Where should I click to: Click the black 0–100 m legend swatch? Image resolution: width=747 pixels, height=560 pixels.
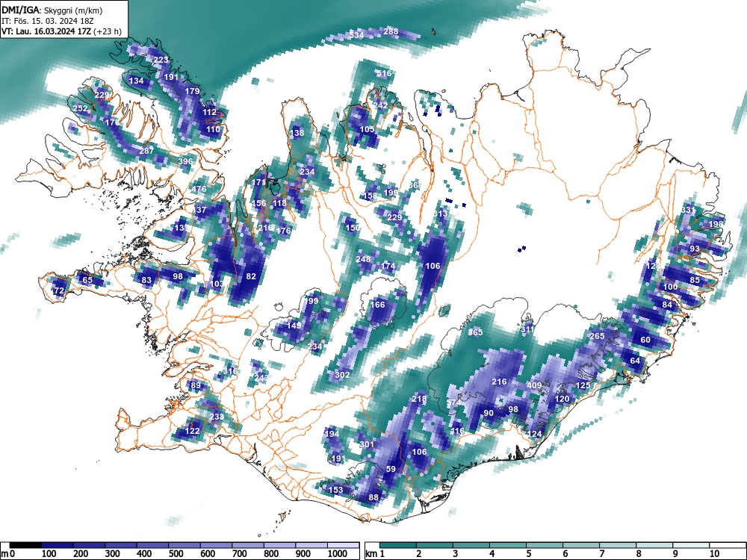(x=25, y=545)
